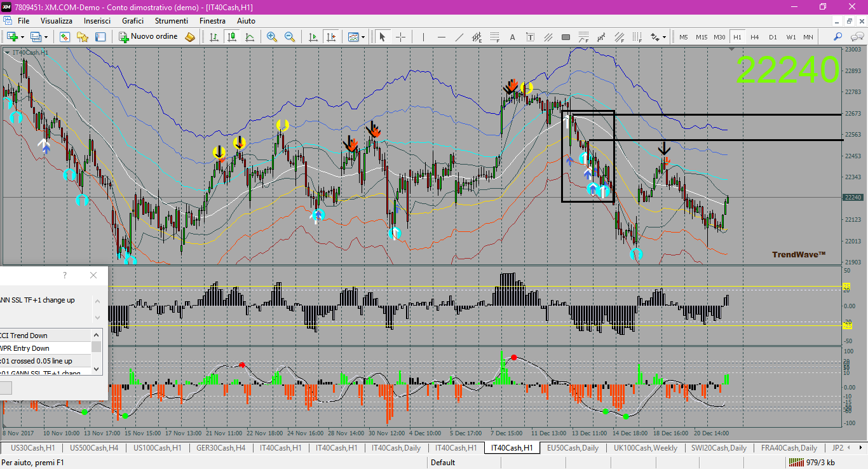Expand the new chart dropdown arrow
868x469 pixels.
point(22,37)
